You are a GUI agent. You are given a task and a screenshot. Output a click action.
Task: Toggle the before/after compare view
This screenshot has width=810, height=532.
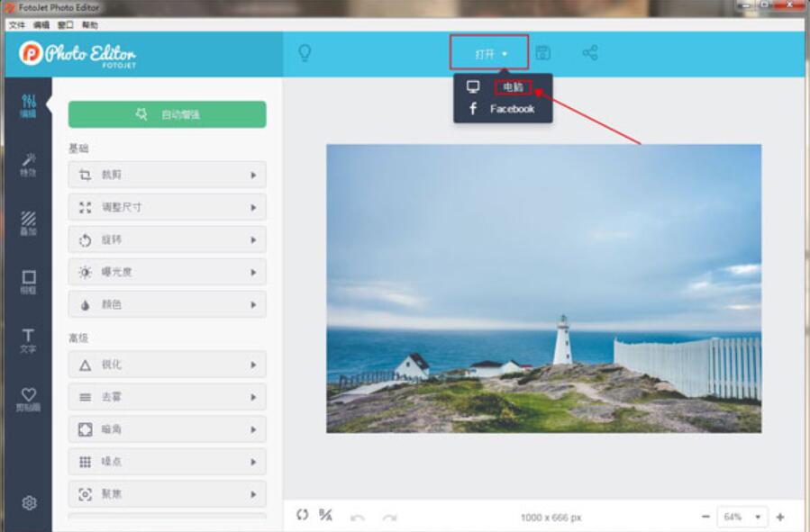pyautogui.click(x=325, y=515)
